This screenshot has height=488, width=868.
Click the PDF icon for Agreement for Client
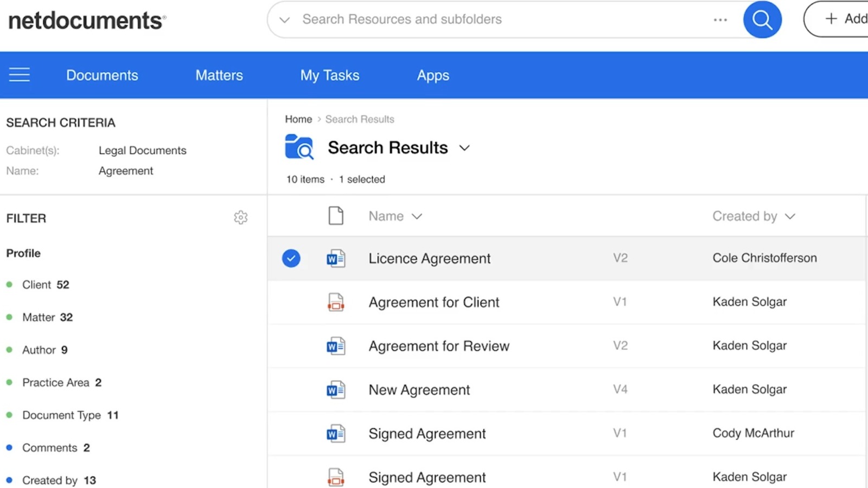coord(336,302)
